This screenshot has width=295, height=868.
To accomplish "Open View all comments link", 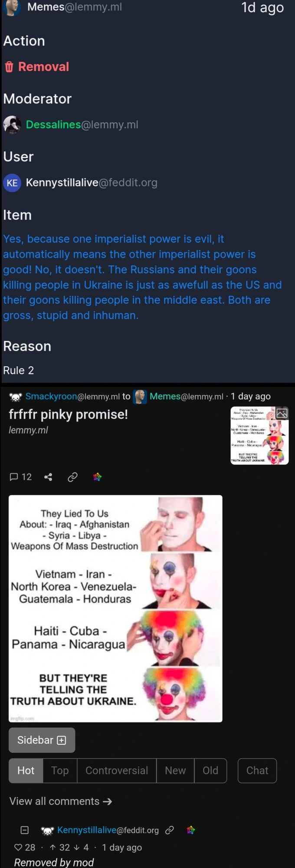I will [61, 801].
